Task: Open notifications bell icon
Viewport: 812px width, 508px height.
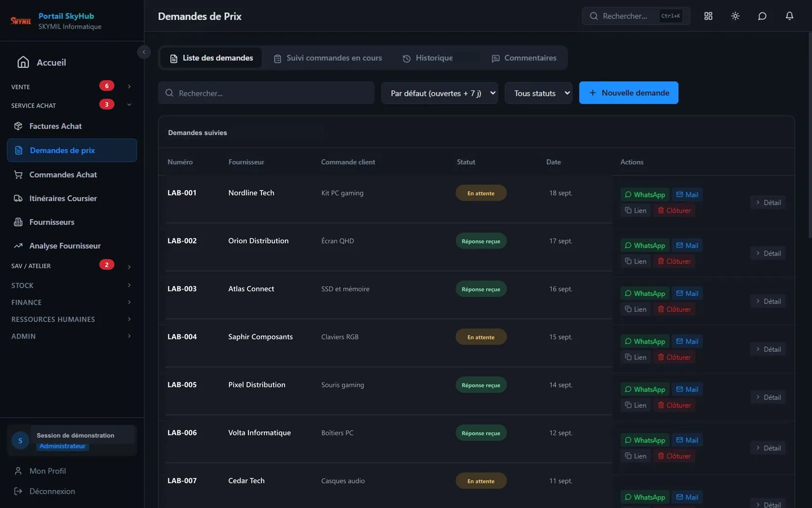Action: pos(789,16)
